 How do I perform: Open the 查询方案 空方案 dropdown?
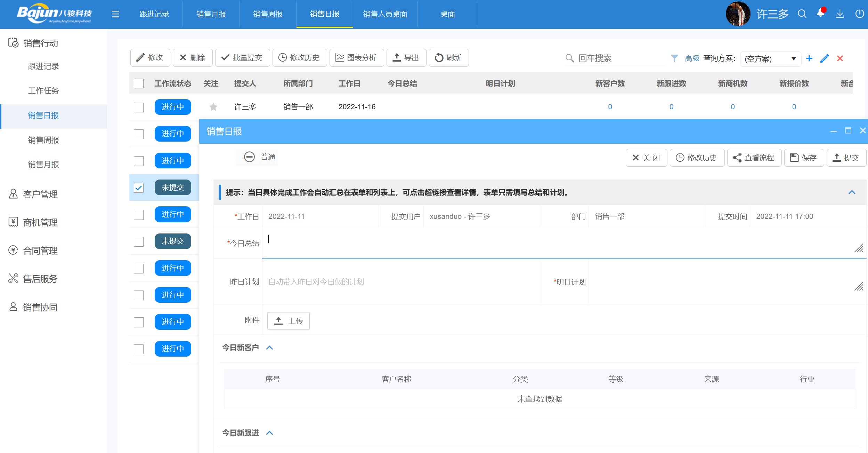click(771, 58)
